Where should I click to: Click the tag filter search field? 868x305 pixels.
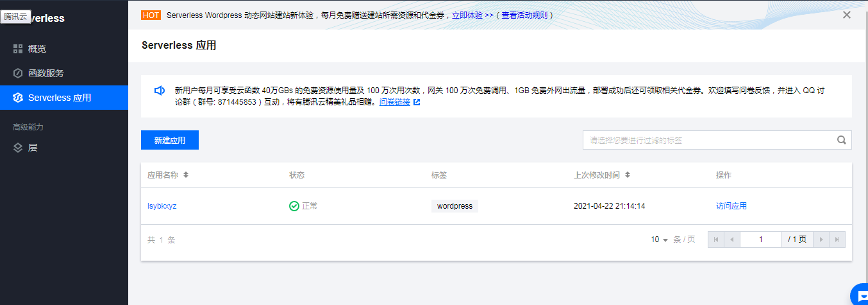point(717,140)
